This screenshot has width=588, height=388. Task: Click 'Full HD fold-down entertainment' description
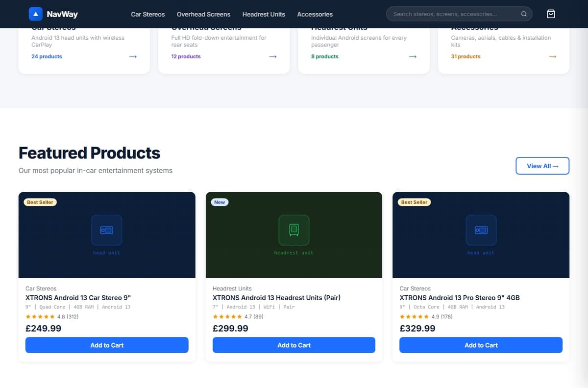click(x=219, y=41)
